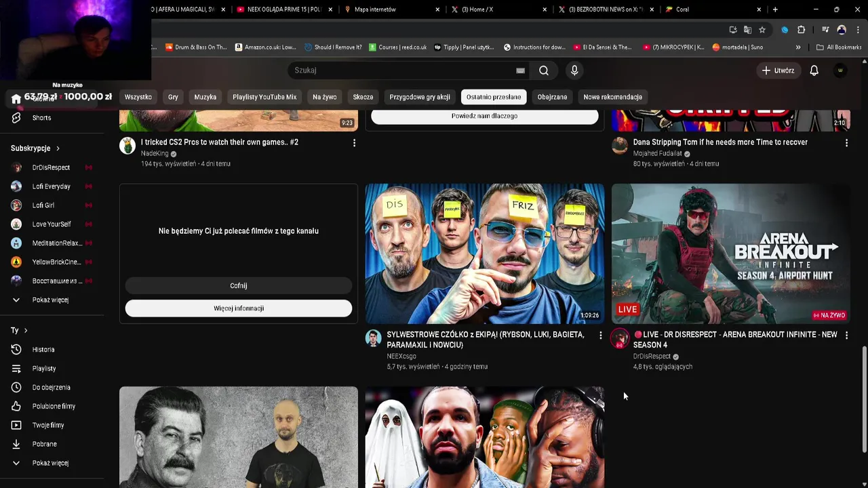Start voice search with microphone icon
The image size is (868, 488).
(574, 70)
